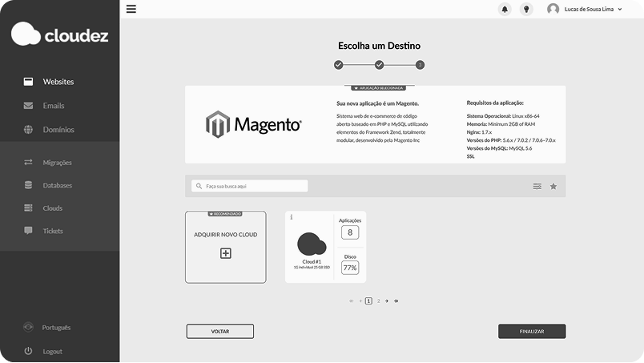Click the VOLTAR button
The image size is (644, 363).
coord(220,331)
